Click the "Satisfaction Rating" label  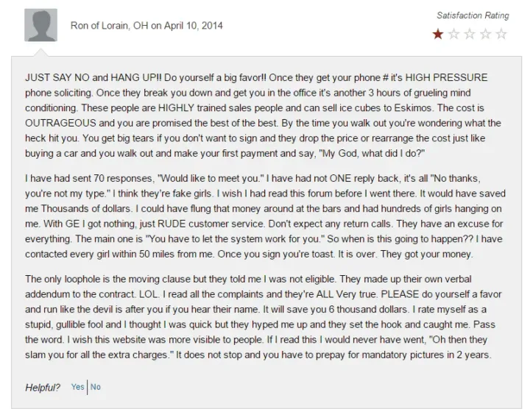472,15
